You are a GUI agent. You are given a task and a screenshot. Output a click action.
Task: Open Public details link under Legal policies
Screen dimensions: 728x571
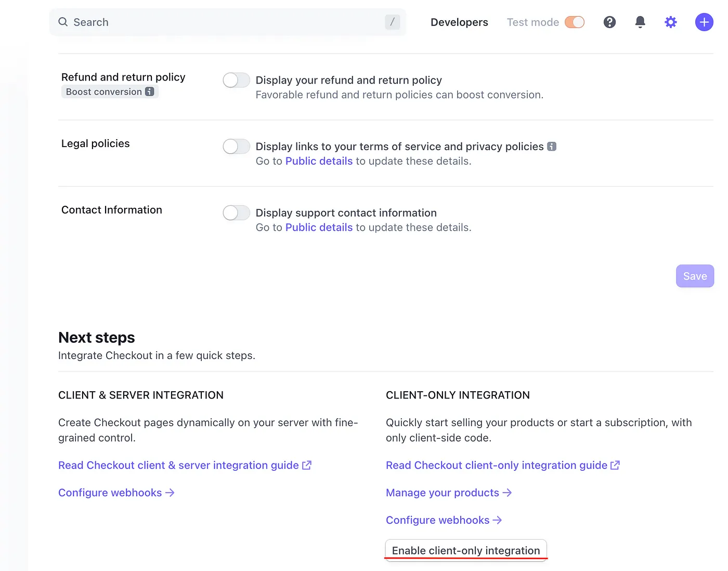point(319,161)
